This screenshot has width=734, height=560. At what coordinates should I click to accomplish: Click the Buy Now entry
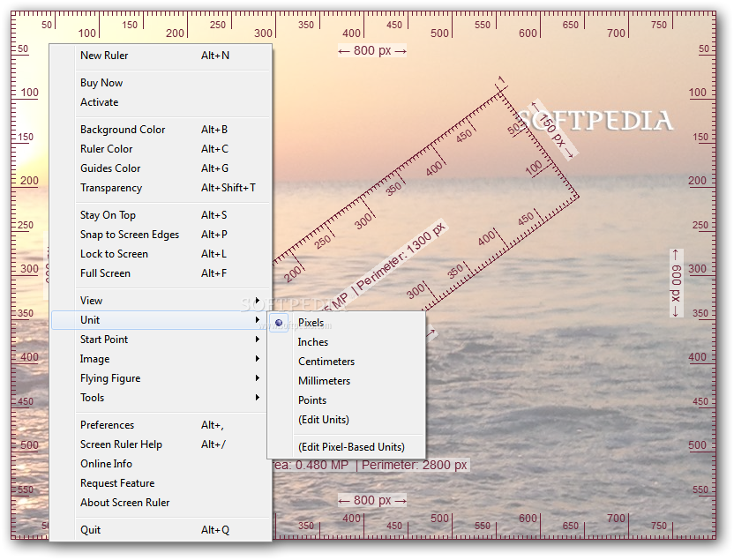pos(161,83)
